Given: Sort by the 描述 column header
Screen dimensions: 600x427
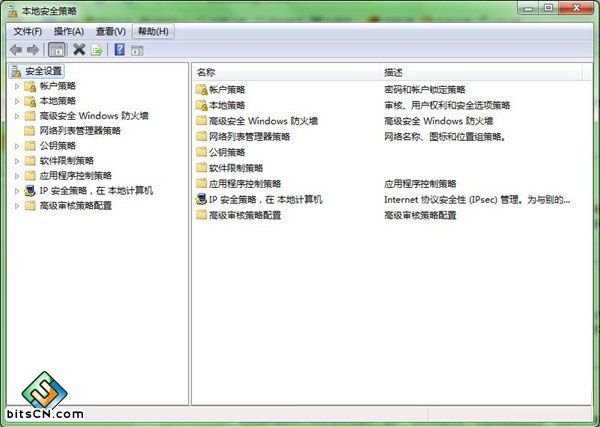Looking at the screenshot, I should point(481,72).
